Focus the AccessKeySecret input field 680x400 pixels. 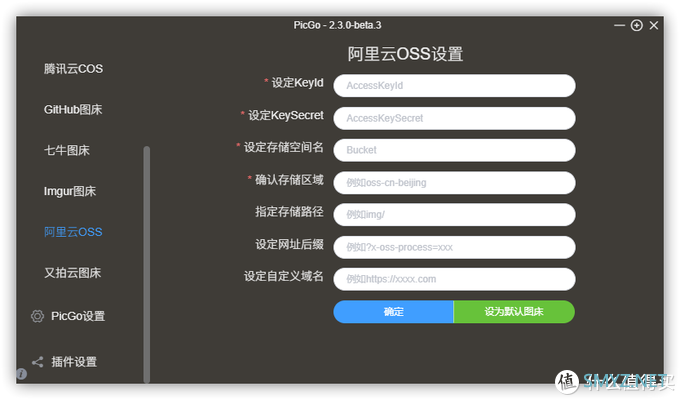[454, 118]
